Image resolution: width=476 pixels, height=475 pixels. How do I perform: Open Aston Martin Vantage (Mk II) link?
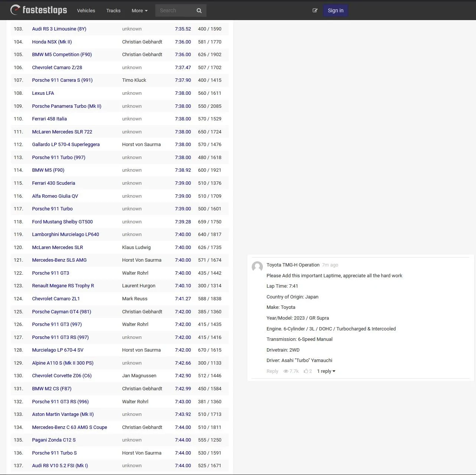63,414
